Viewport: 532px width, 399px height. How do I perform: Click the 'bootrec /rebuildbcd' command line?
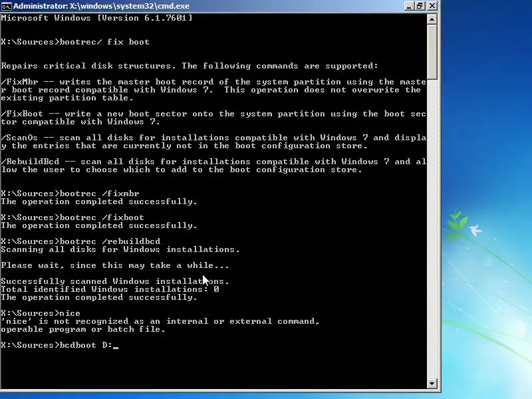tap(80, 241)
